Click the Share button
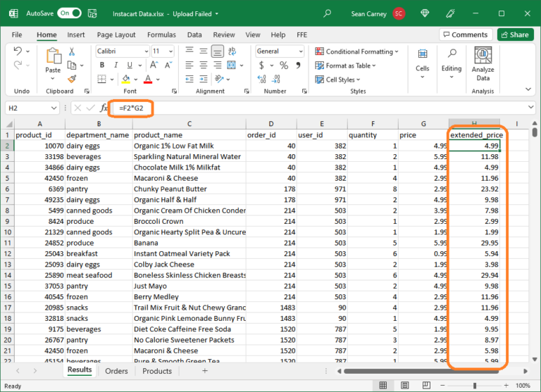 pos(515,34)
